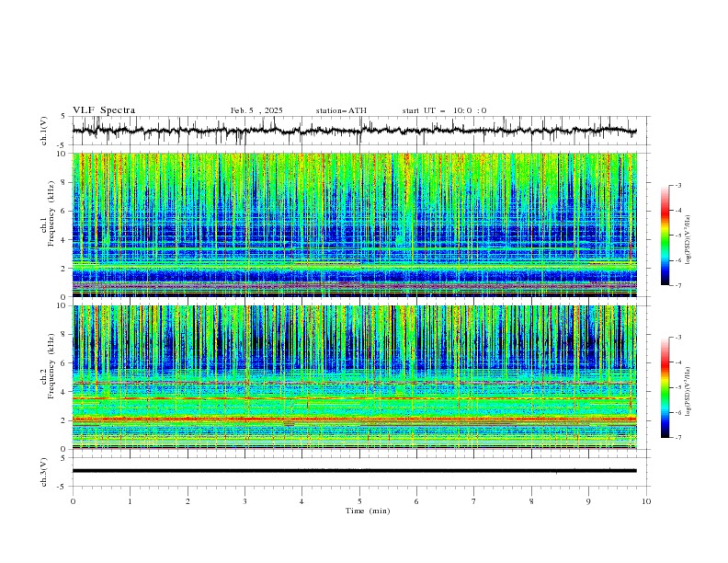Click the ch.2 spectrogram panel
Viewport: 728px width, 563px height.
coord(355,377)
